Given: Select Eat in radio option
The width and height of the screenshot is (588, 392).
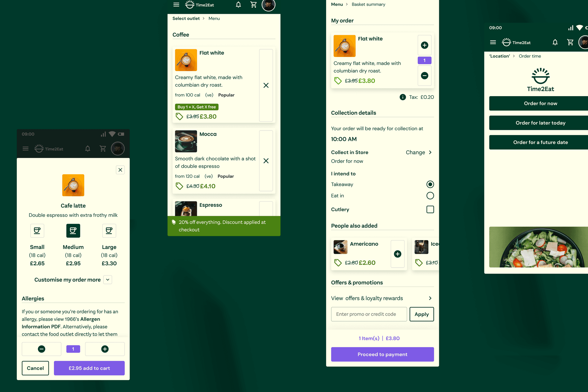Looking at the screenshot, I should [x=430, y=196].
